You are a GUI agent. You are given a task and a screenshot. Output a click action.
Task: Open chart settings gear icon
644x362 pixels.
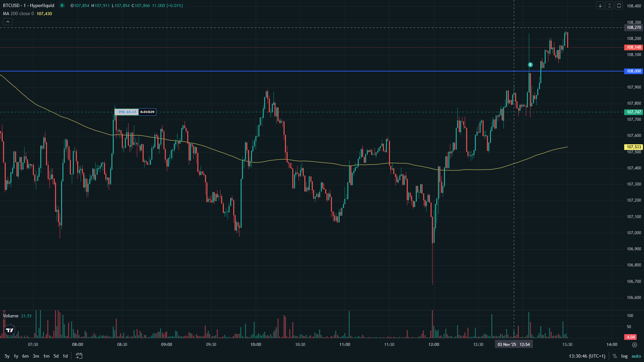[634, 344]
